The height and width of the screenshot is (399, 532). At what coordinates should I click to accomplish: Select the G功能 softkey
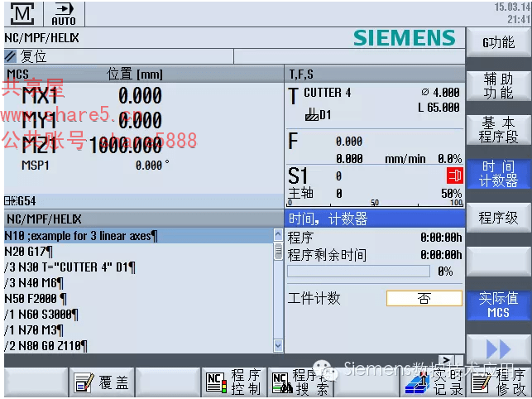pos(498,42)
